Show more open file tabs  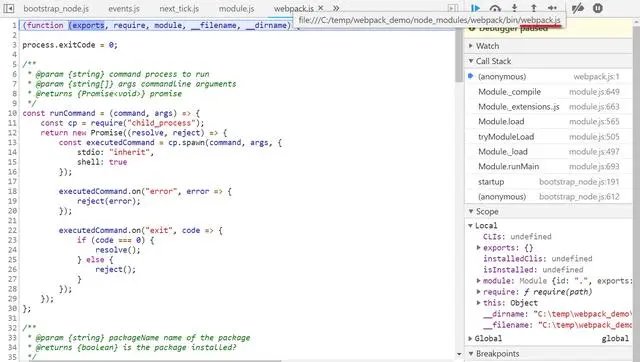pos(336,8)
